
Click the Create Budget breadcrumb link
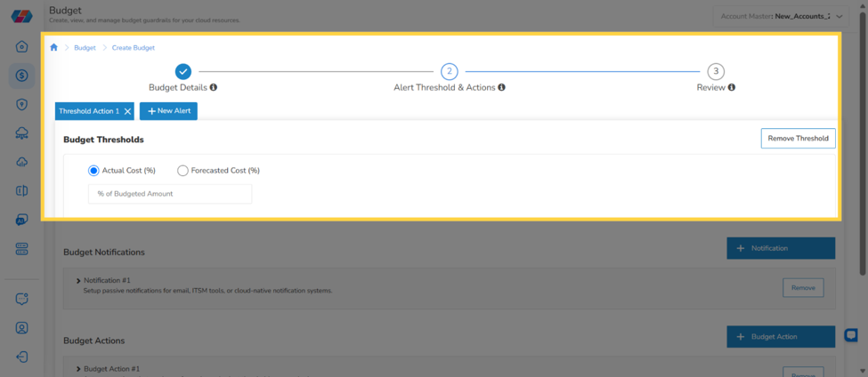point(134,47)
